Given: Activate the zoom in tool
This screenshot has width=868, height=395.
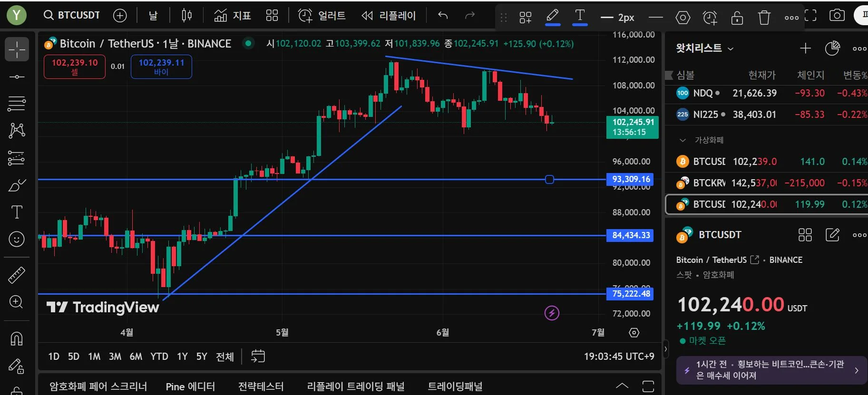Looking at the screenshot, I should pyautogui.click(x=17, y=302).
